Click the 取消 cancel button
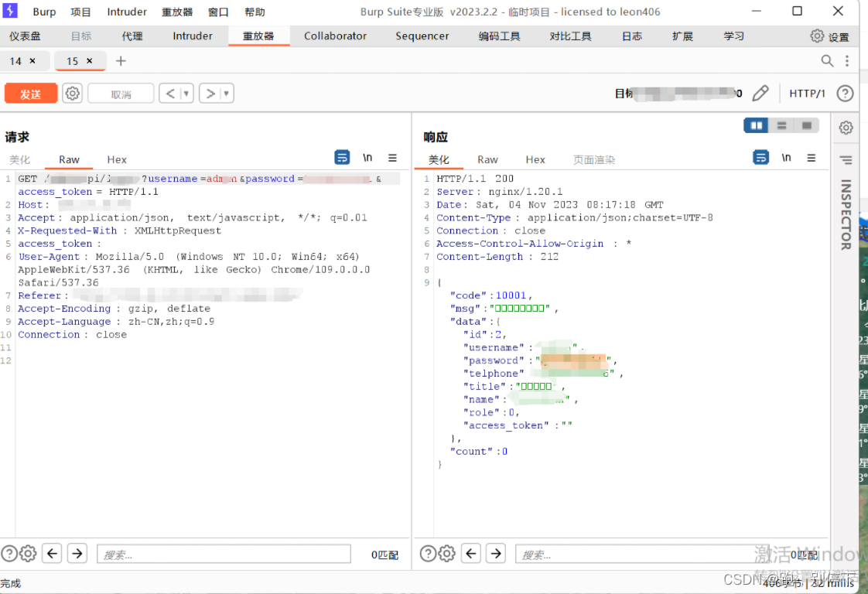 click(121, 94)
